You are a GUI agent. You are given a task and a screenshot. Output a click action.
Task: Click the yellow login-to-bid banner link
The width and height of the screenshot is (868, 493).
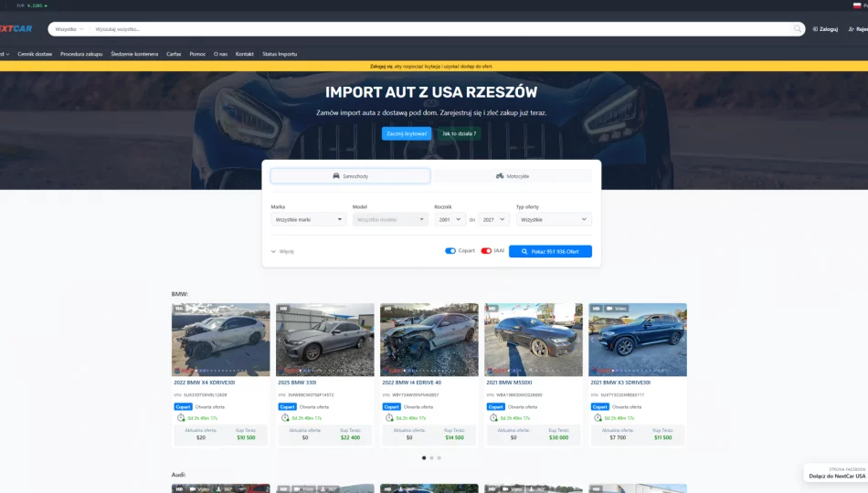tap(431, 67)
